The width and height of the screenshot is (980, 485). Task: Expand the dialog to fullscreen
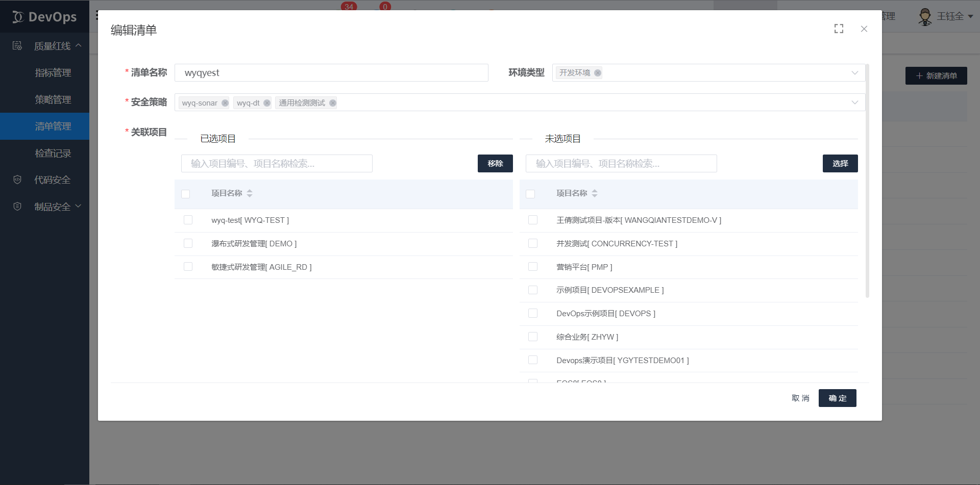point(839,29)
